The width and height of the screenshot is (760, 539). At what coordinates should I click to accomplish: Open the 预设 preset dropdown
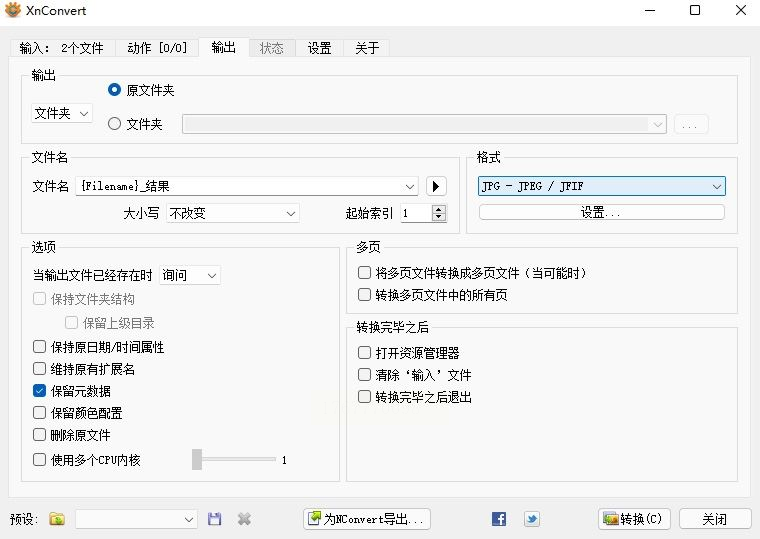click(x=136, y=519)
